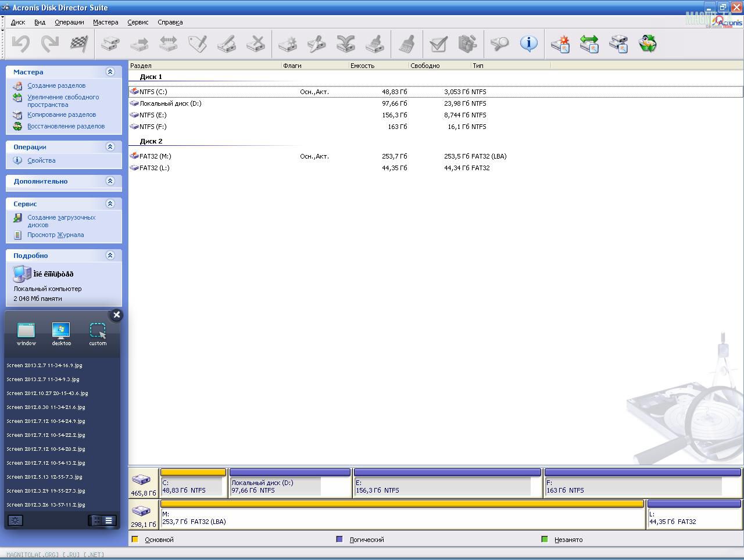Click the tag label icon in toolbar
744x560 pixels.
point(198,44)
